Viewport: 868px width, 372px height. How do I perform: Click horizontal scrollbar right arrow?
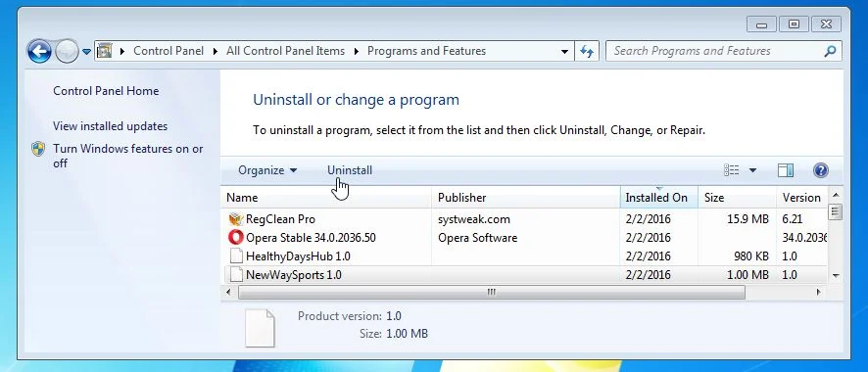coord(819,292)
